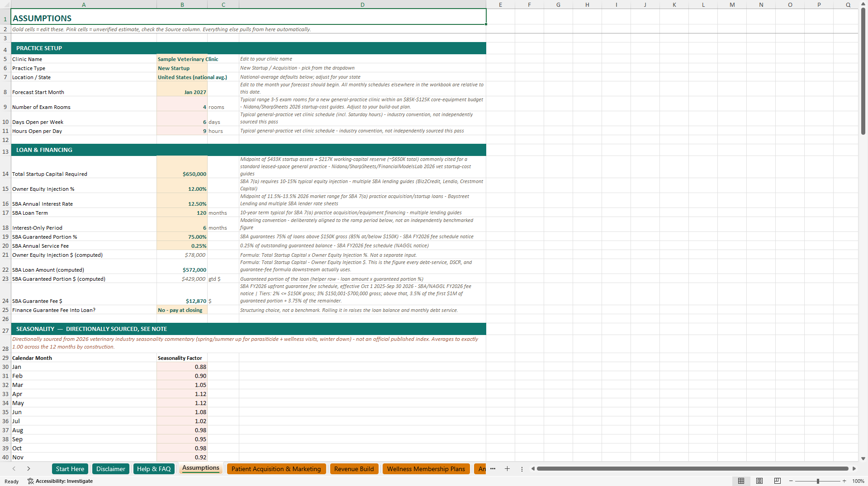Open the Start Here sheet tab
This screenshot has height=486, width=868.
[70, 469]
